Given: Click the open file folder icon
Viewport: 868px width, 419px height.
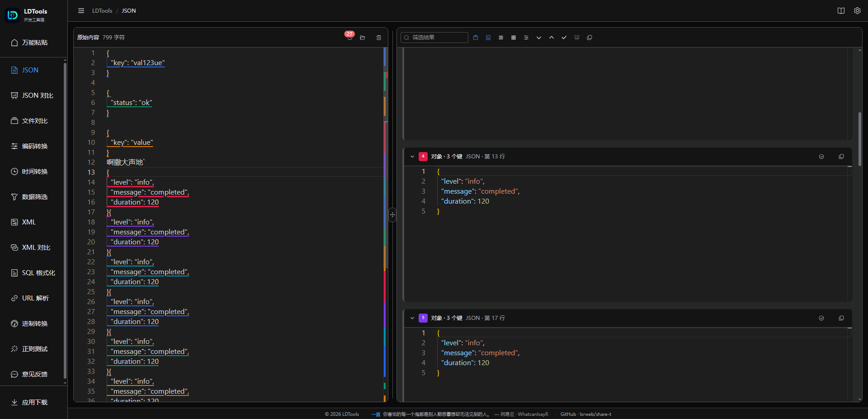Looking at the screenshot, I should click(x=363, y=38).
